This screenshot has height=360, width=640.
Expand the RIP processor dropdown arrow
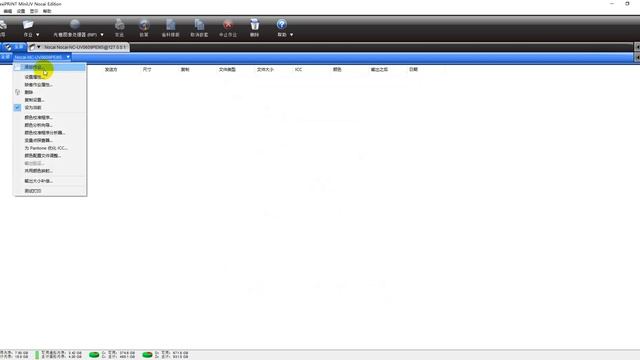point(102,35)
